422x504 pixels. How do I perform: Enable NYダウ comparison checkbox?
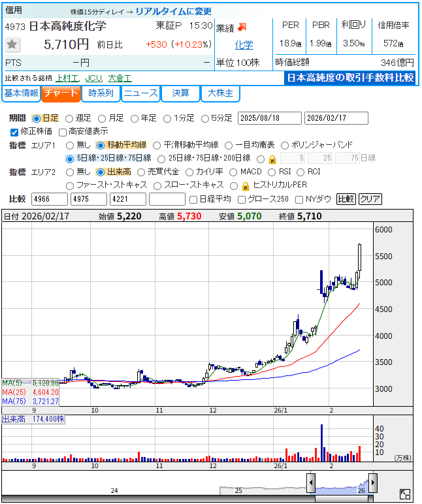click(x=299, y=200)
